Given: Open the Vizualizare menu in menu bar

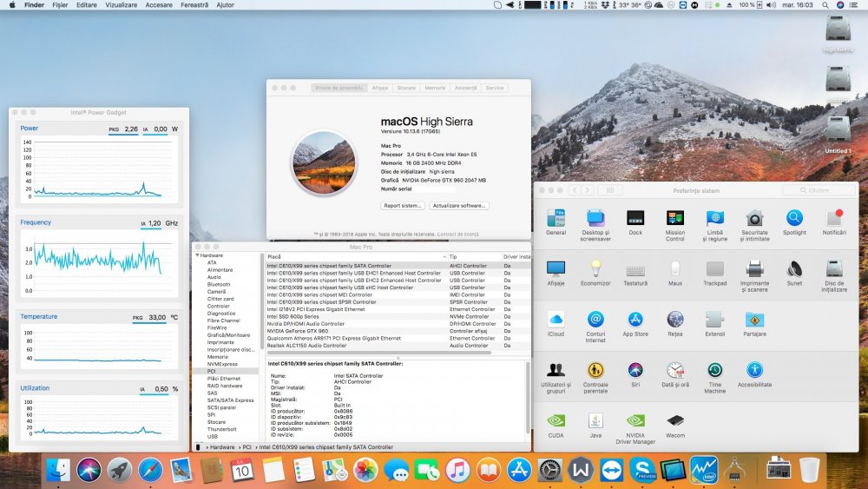Looking at the screenshot, I should [122, 5].
